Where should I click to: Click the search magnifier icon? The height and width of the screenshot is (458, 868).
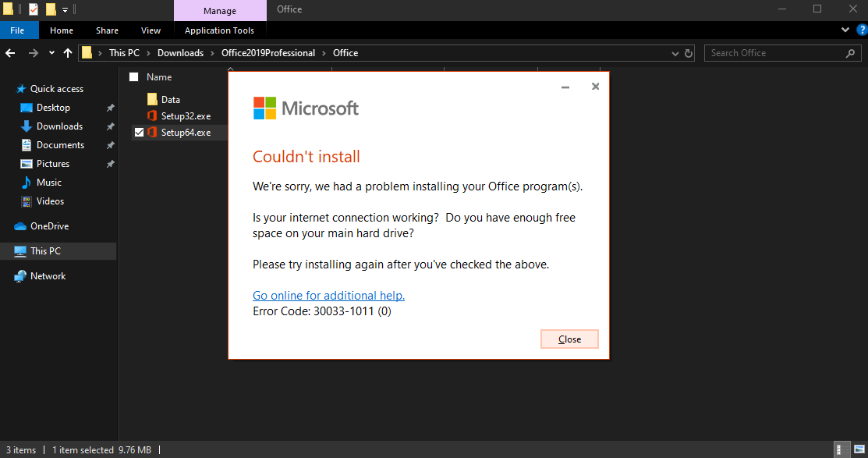(850, 53)
